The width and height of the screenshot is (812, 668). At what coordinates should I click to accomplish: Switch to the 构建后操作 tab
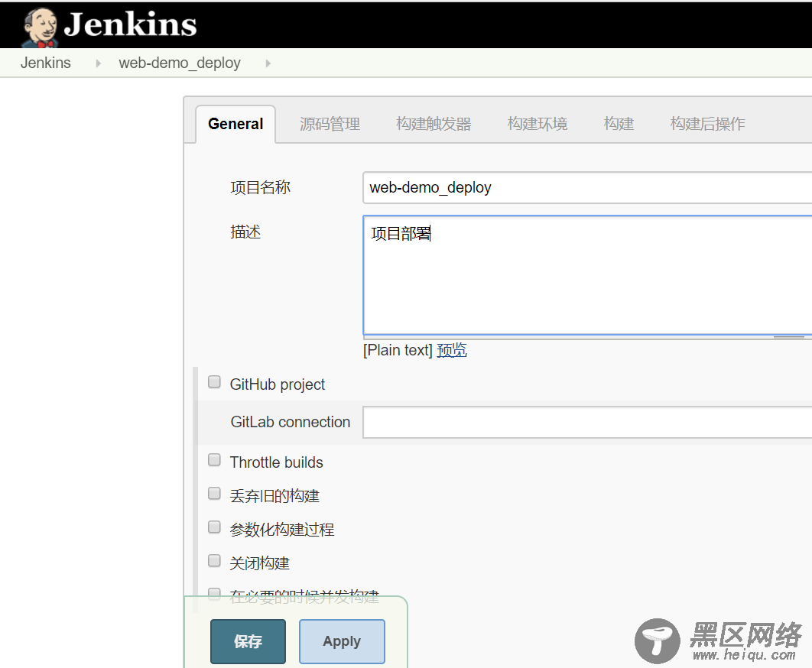click(x=707, y=124)
